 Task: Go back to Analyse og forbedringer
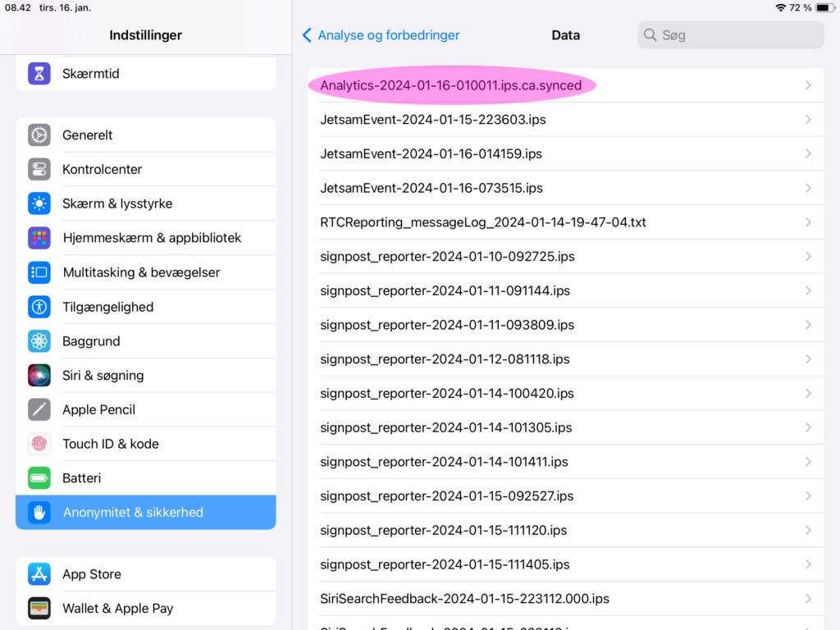tap(381, 35)
